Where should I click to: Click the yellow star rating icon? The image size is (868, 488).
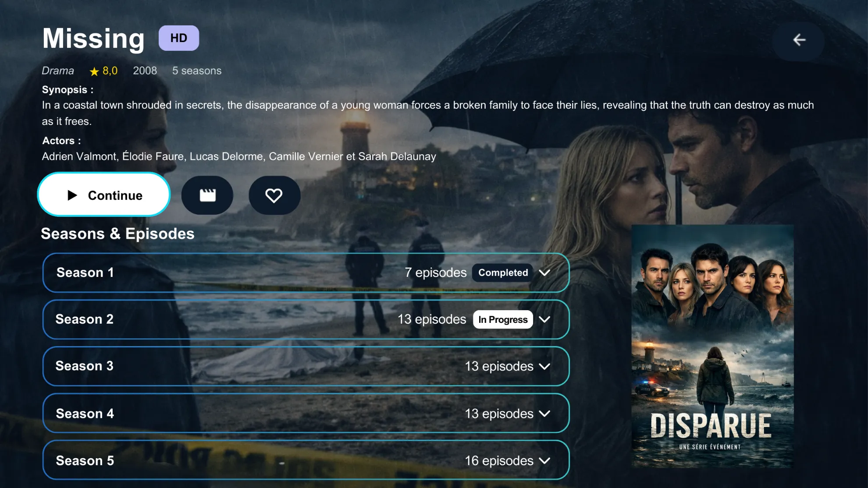[x=94, y=71]
